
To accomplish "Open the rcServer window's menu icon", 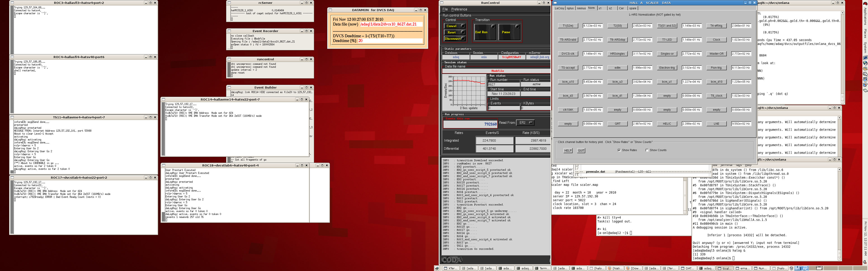I will 229,3.
